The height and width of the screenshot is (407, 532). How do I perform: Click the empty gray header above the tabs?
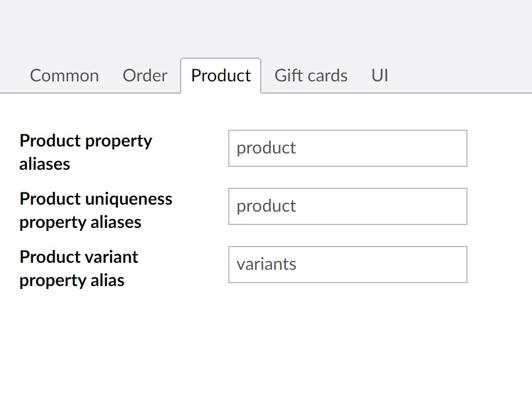pyautogui.click(x=266, y=27)
